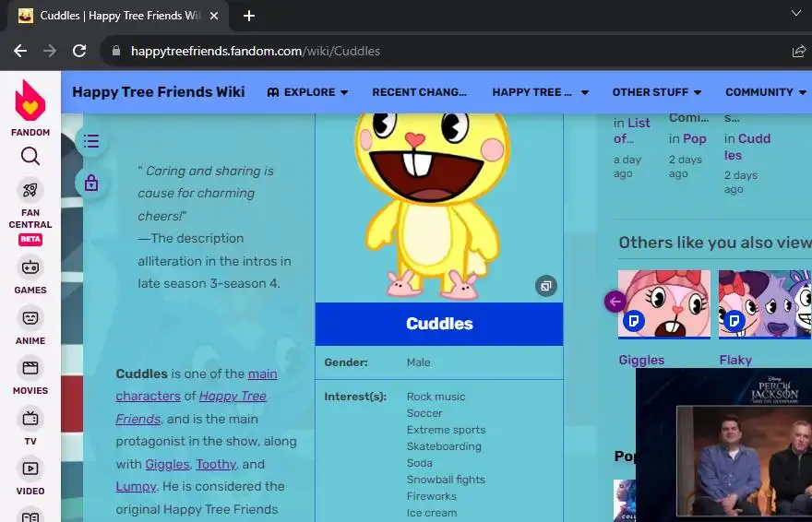Expand the Happy Tree... navigation dropdown
Viewport: 812px width, 522px height.
coord(541,92)
